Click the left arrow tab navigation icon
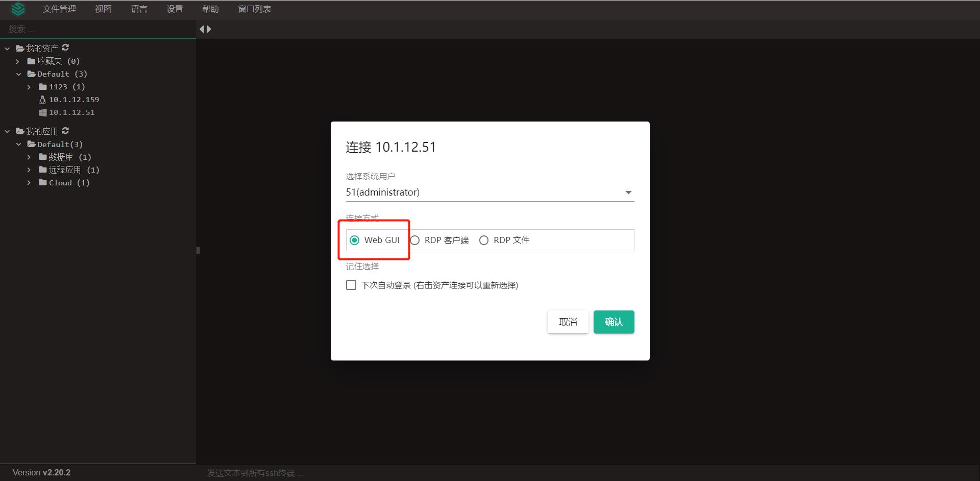 [201, 29]
